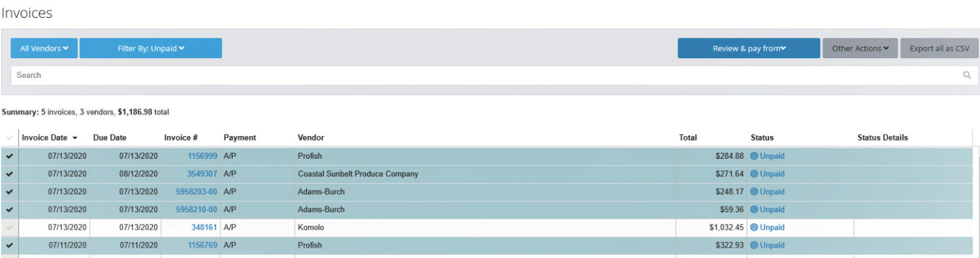Viewport: 980px width, 258px height.
Task: Export all as CSV
Action: point(939,48)
